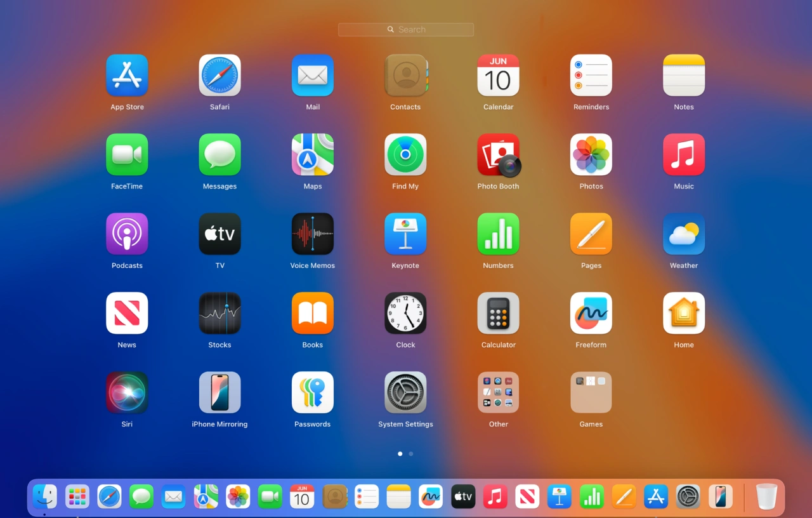Open Trash in the Dock
The height and width of the screenshot is (518, 812).
tap(766, 496)
